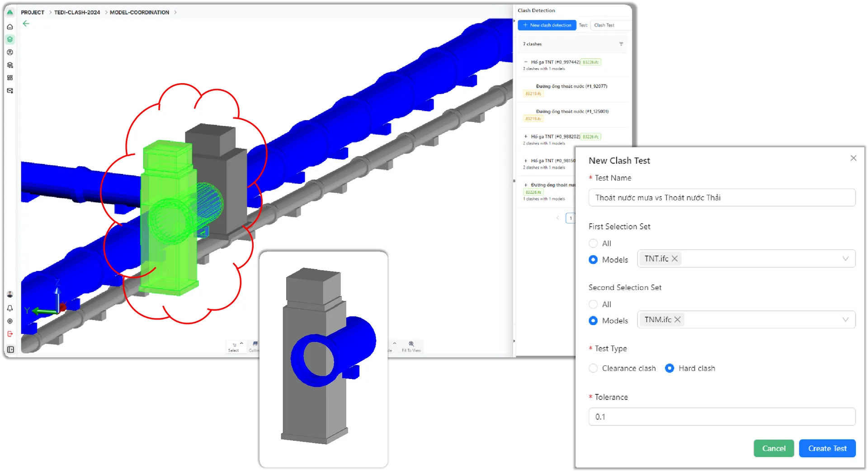868x472 pixels.
Task: Click 83226.ifc tag on Hố ga TNT (#0_997442)
Action: pyautogui.click(x=591, y=62)
